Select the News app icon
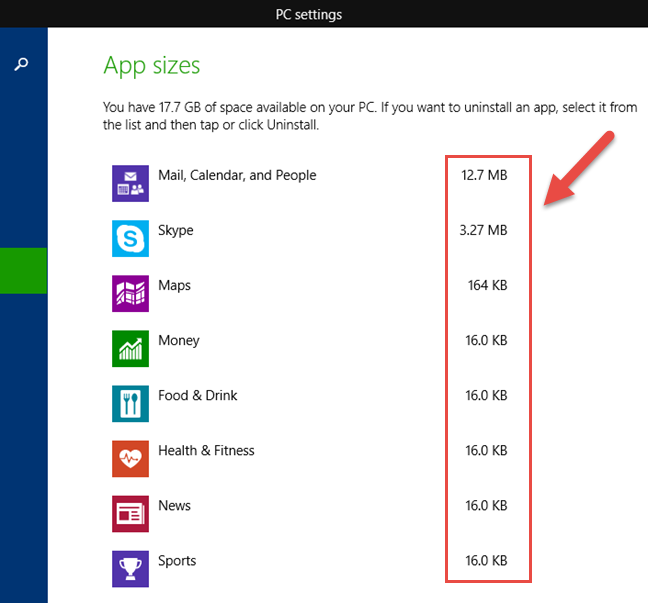The image size is (648, 603). tap(130, 513)
